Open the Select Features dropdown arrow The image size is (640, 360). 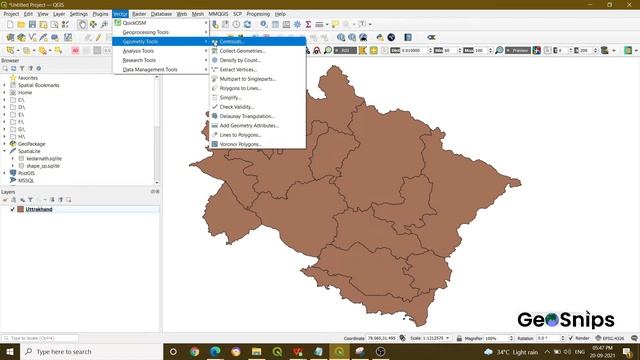click(18, 50)
